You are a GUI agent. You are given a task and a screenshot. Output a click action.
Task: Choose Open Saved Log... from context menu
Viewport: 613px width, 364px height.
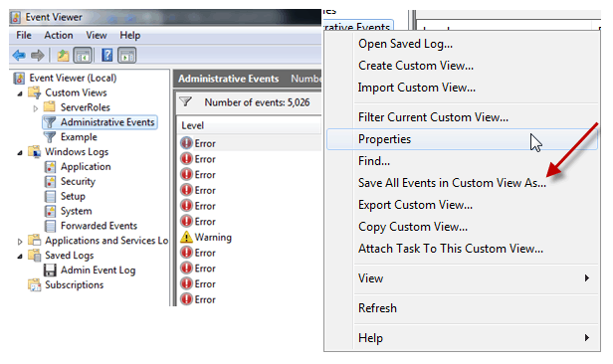coord(462,44)
